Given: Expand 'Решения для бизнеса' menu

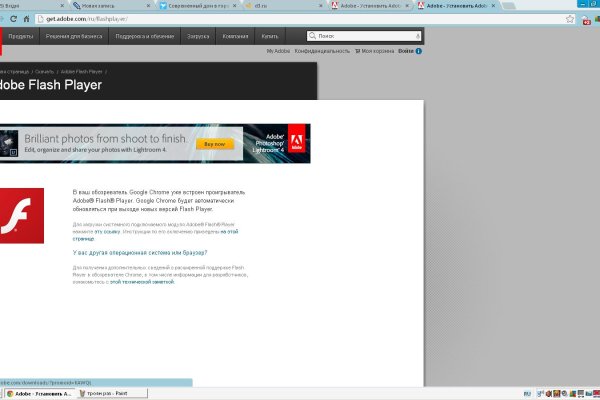Looking at the screenshot, I should [74, 36].
